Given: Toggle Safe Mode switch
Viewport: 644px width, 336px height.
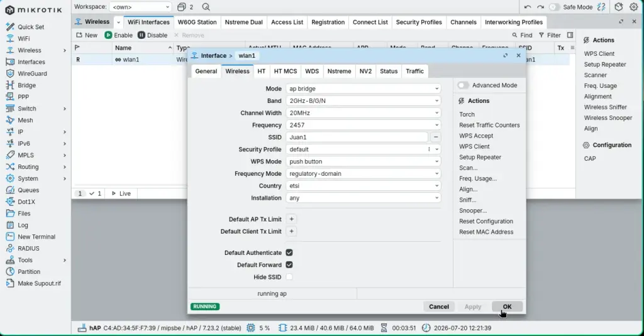Looking at the screenshot, I should tap(555, 7).
